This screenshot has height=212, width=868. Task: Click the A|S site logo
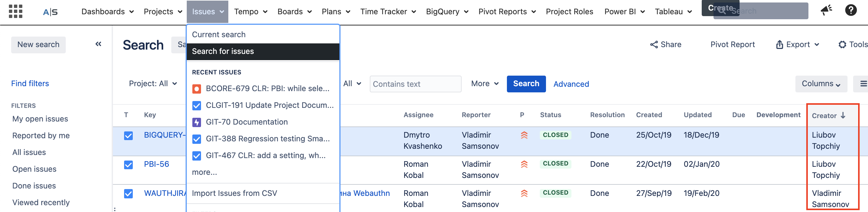click(50, 12)
